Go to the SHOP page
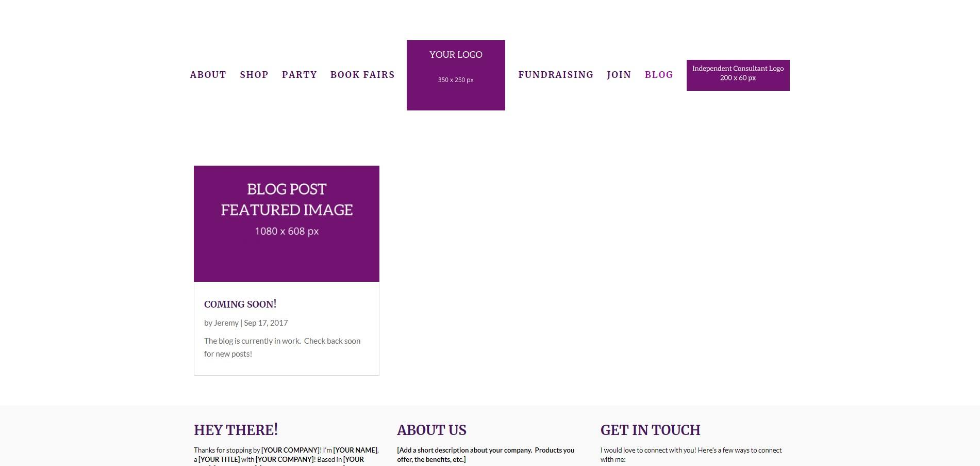Image resolution: width=980 pixels, height=466 pixels. pyautogui.click(x=254, y=75)
